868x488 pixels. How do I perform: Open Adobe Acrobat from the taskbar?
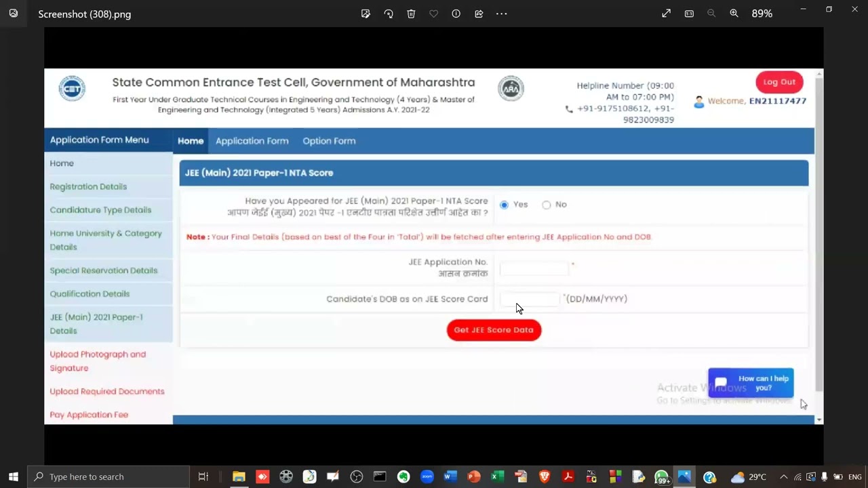[x=568, y=476]
